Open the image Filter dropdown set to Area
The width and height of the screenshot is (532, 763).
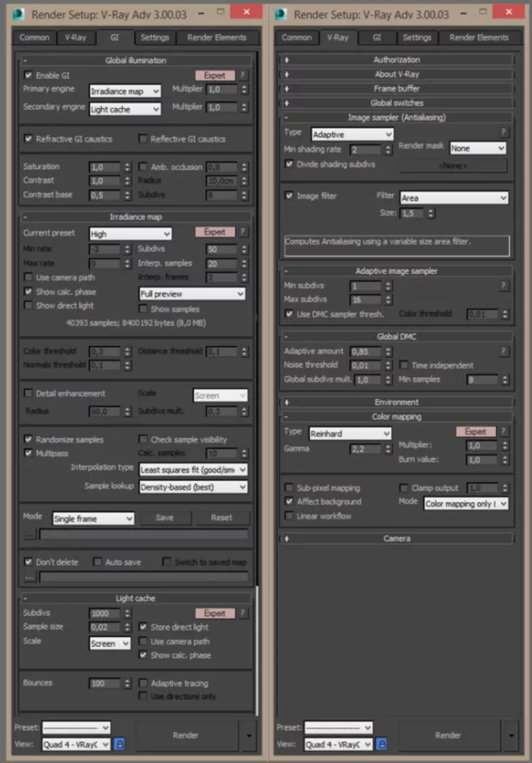coord(454,197)
